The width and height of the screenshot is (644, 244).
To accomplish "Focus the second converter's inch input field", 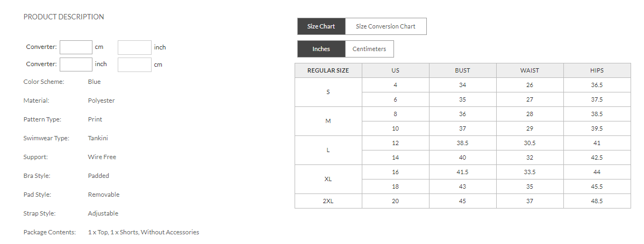I will tap(76, 64).
